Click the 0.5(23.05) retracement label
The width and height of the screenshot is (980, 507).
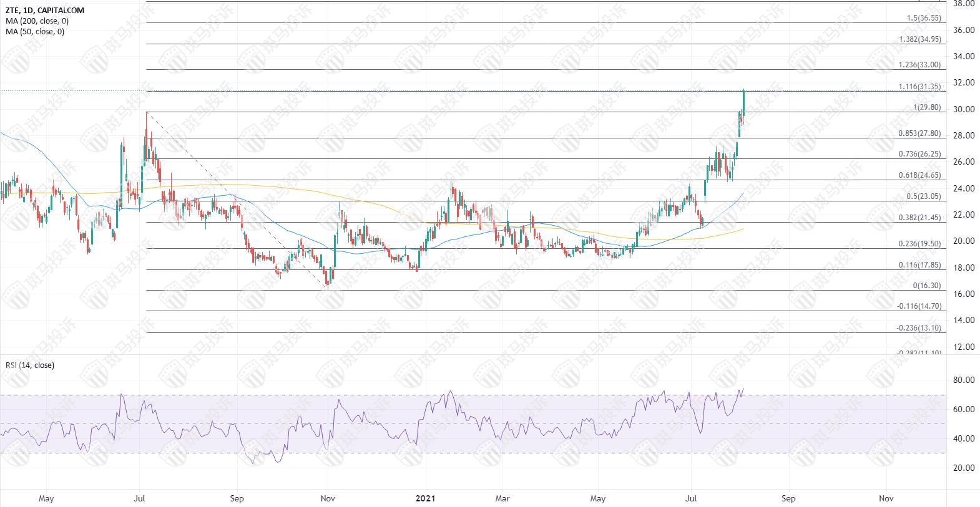(x=923, y=196)
